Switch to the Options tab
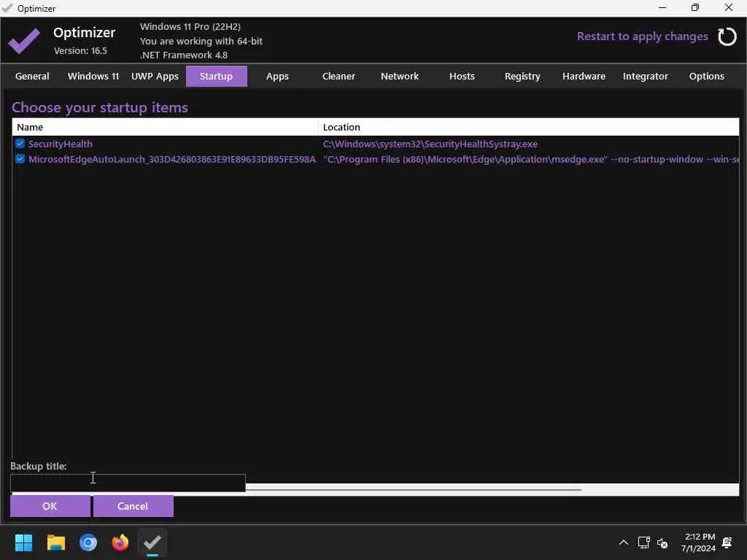Screen dimensions: 747x560 (x=706, y=76)
